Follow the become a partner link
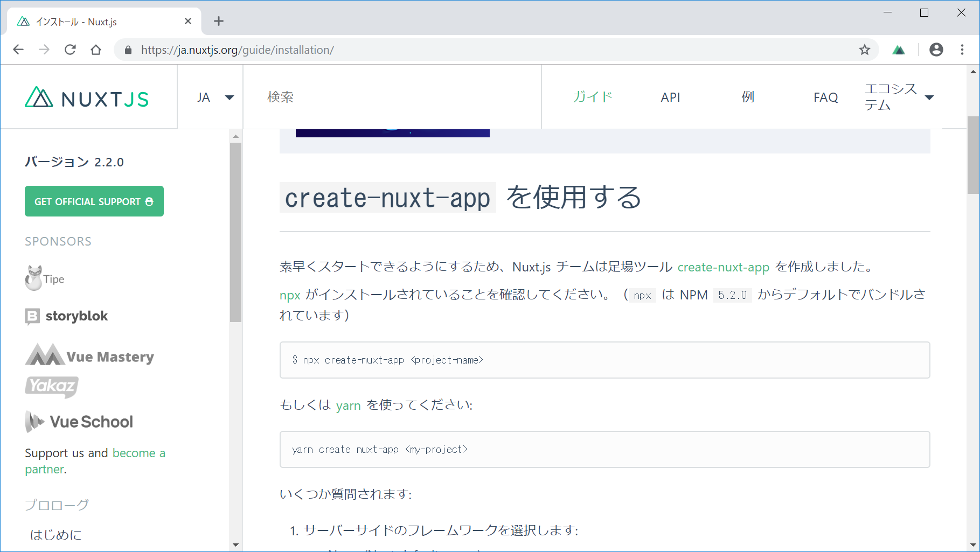This screenshot has width=980, height=552. [95, 461]
